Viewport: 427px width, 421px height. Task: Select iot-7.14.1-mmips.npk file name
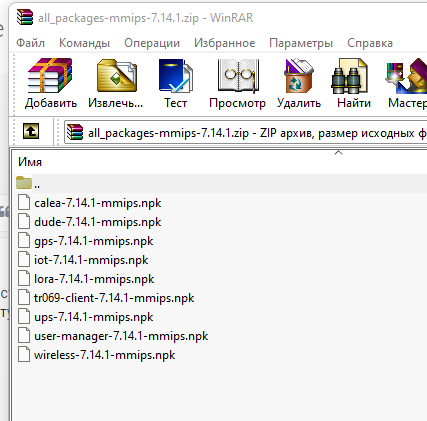tap(91, 260)
